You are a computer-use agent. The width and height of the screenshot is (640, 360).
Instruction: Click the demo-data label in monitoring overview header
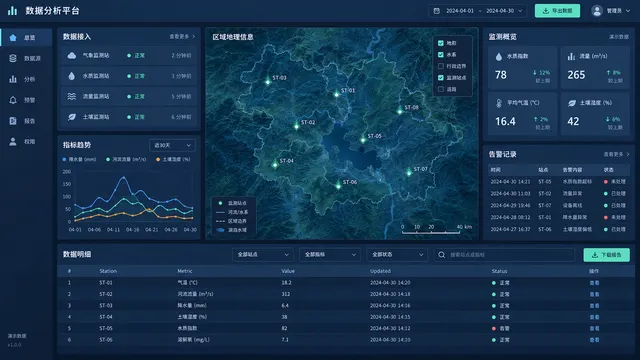pos(619,37)
